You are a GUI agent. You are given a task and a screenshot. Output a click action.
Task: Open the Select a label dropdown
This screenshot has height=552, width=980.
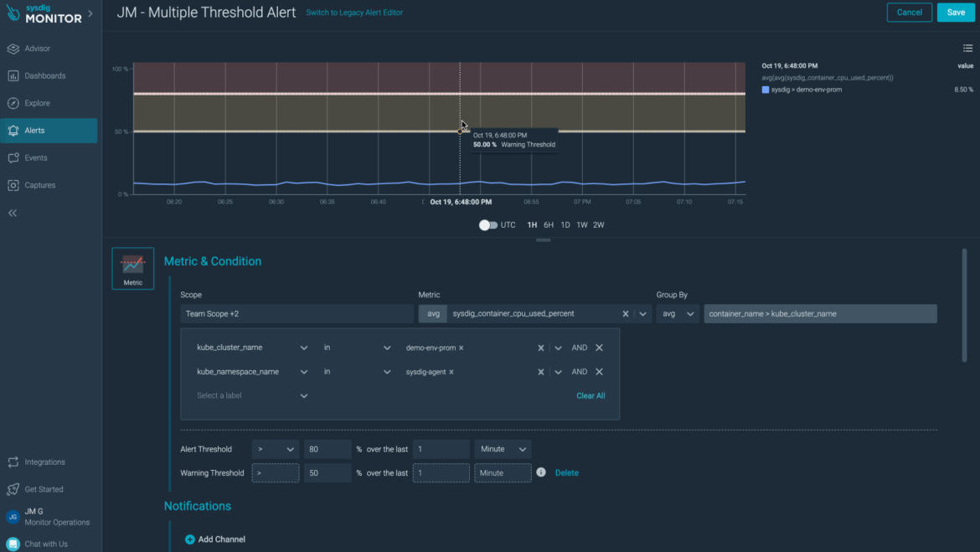[252, 395]
